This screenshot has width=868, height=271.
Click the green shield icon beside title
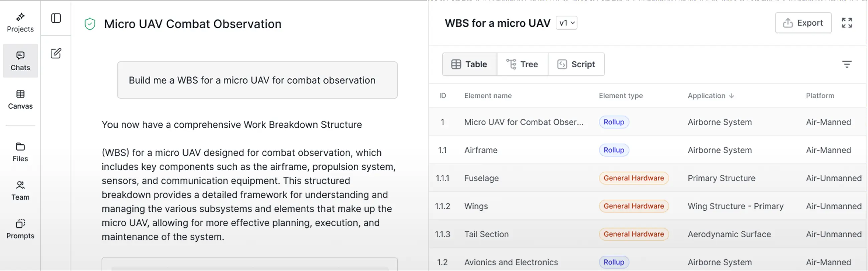point(90,24)
